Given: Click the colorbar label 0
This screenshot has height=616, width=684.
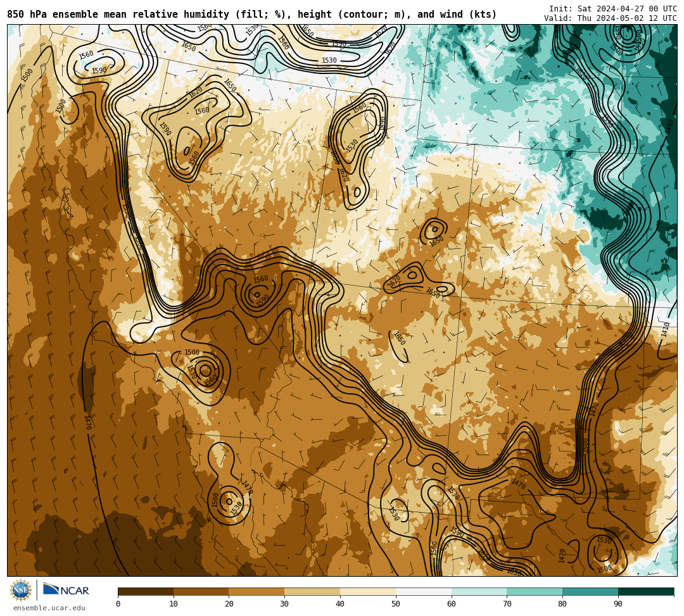Looking at the screenshot, I should pos(118,604).
